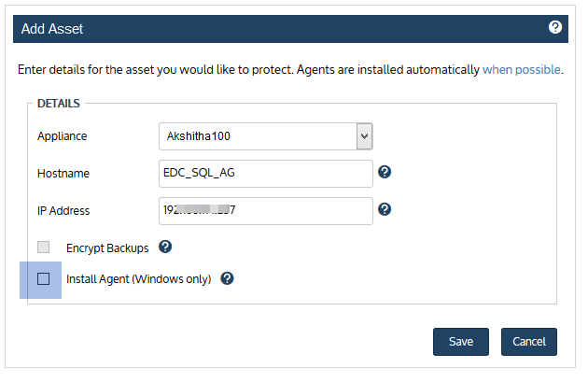Click the IP Address field label
Screen dimensions: 588x382
pyautogui.click(x=63, y=211)
